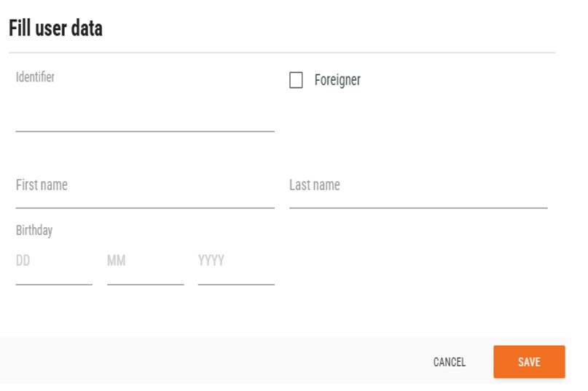Tick the Foreigner checkbox

click(x=296, y=80)
